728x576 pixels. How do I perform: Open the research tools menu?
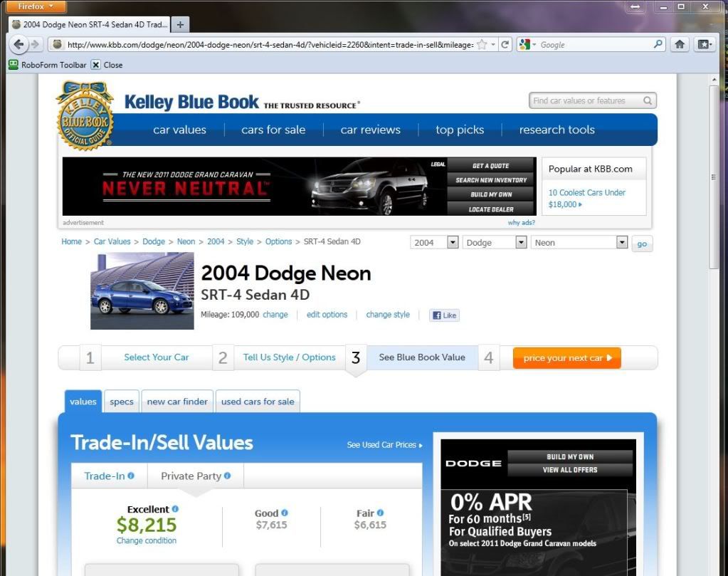tap(557, 130)
